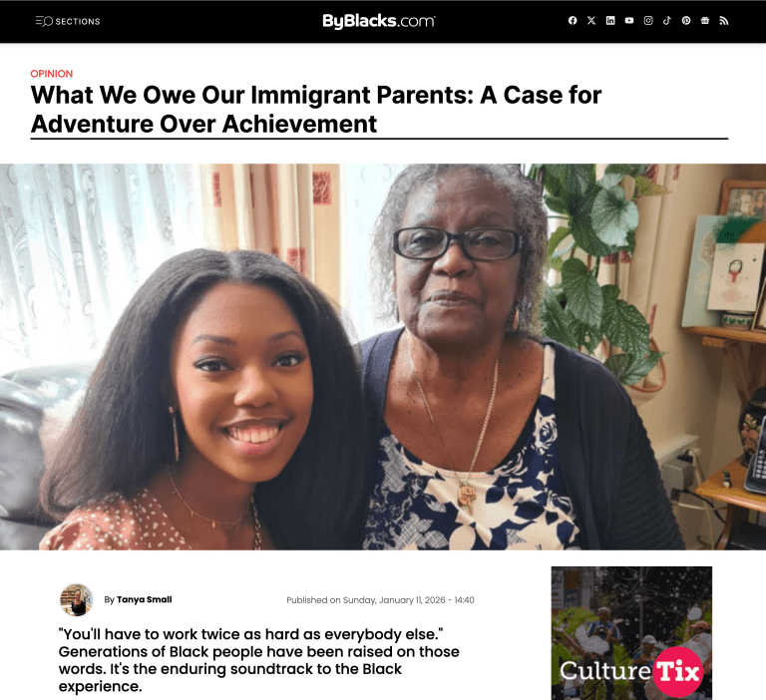Open the OPINION category link

(x=51, y=74)
